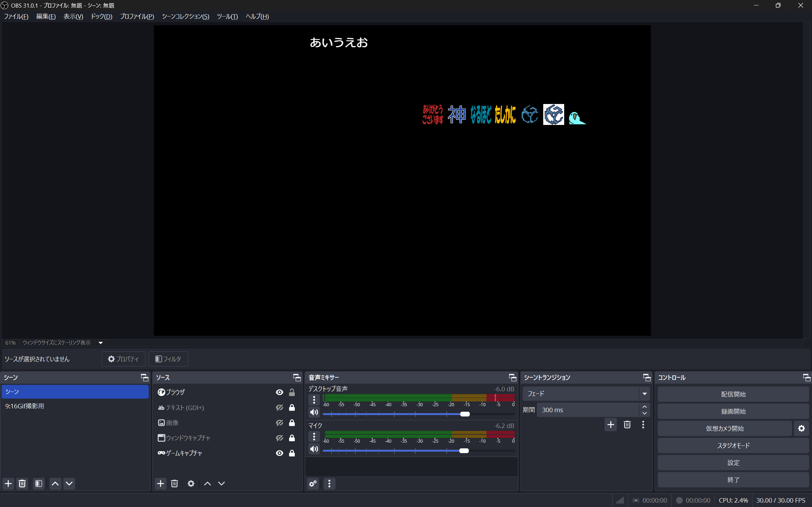Screen dimensions: 812x507
Task: Hide the ブラウザ source eye icon
Action: (x=280, y=392)
